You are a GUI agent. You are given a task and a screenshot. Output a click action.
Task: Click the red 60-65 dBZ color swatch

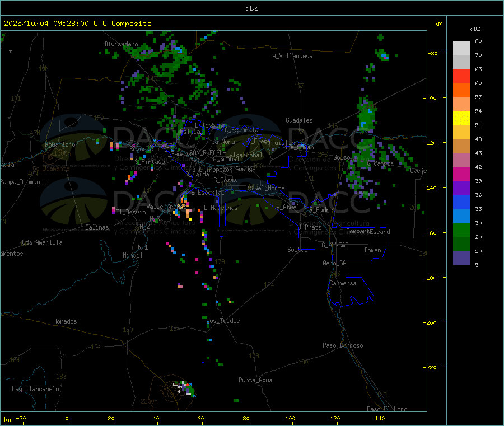tap(461, 76)
